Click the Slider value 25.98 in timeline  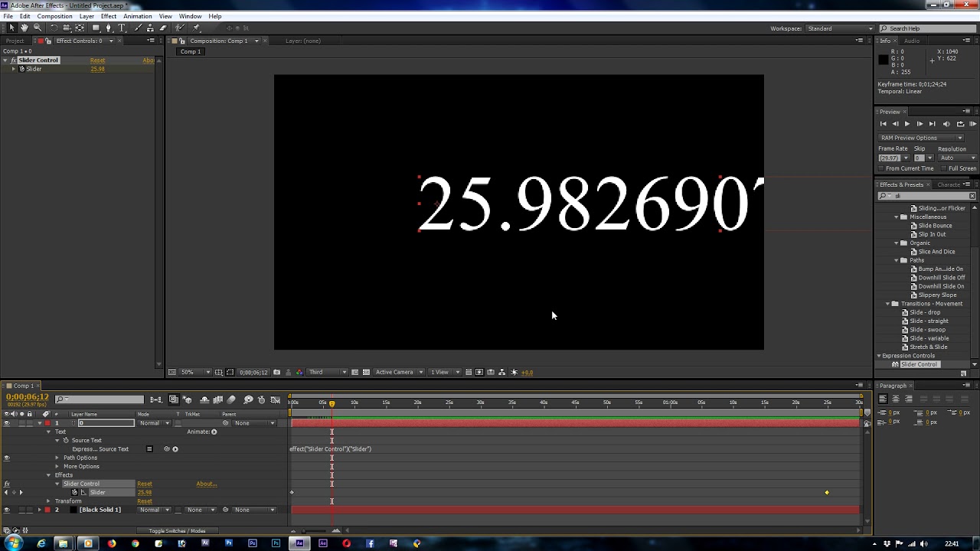(144, 492)
